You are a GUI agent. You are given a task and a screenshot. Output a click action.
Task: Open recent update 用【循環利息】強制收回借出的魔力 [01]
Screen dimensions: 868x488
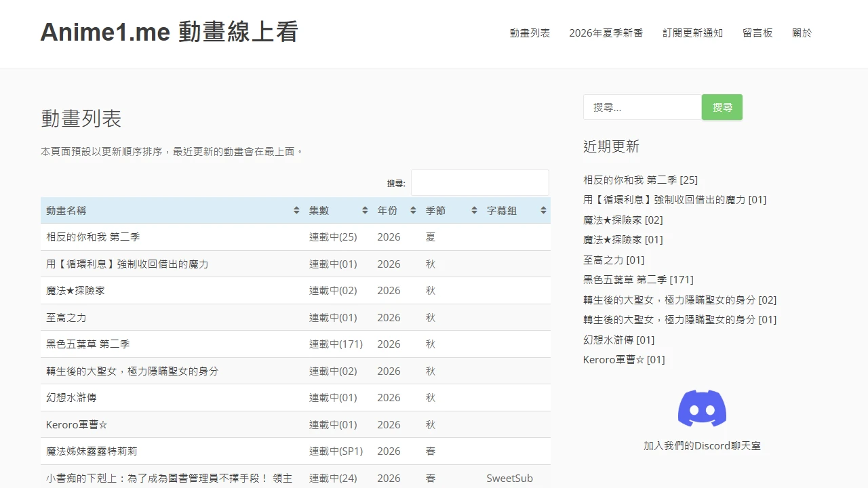click(675, 200)
